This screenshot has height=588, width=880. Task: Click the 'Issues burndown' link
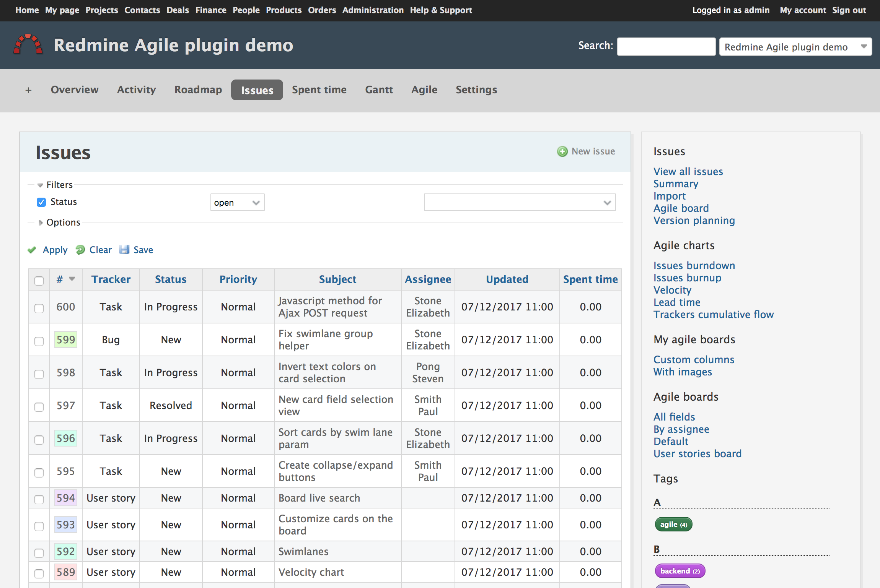point(694,265)
